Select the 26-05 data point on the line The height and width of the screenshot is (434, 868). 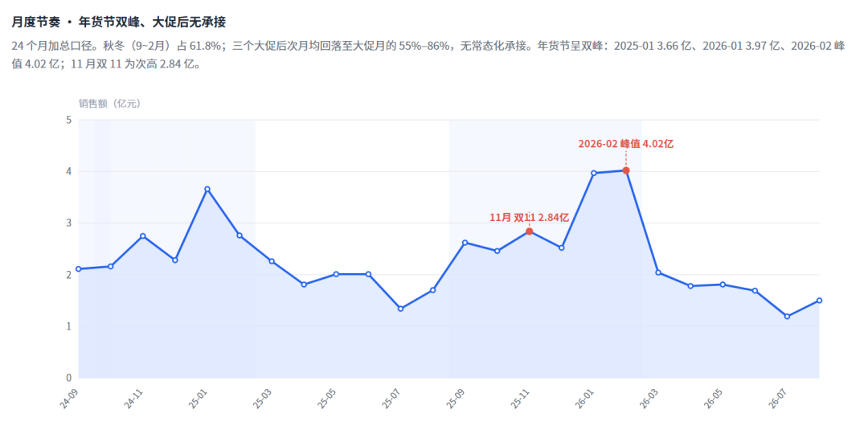pos(723,285)
